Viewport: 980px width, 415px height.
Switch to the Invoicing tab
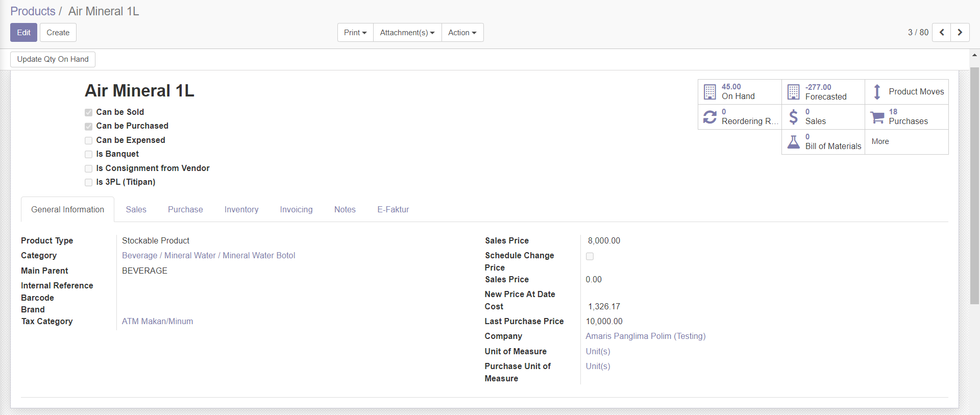coord(296,209)
